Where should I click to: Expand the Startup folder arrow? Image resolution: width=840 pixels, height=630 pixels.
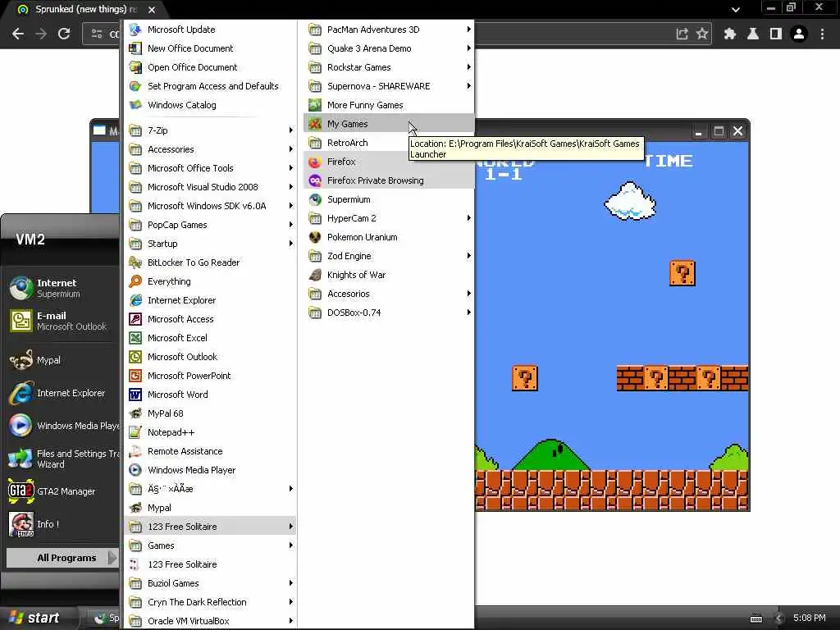click(291, 244)
